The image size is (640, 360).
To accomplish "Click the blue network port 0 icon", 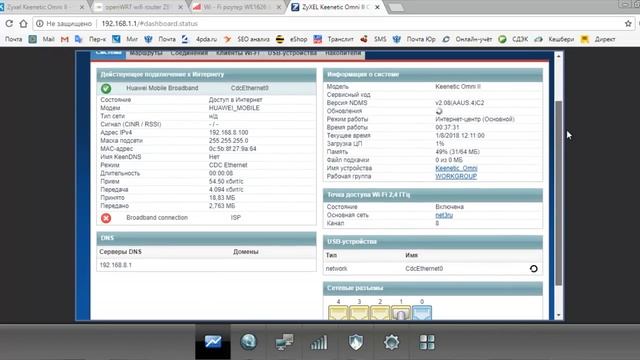I will [x=422, y=313].
